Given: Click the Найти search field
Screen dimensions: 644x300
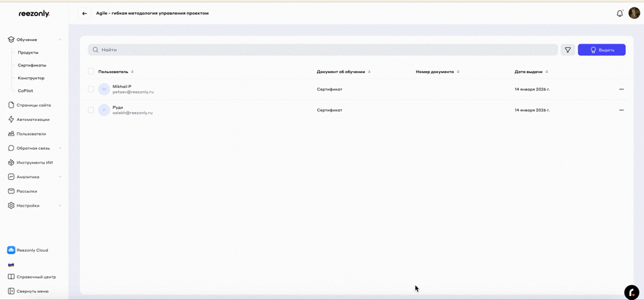Looking at the screenshot, I should click(322, 50).
